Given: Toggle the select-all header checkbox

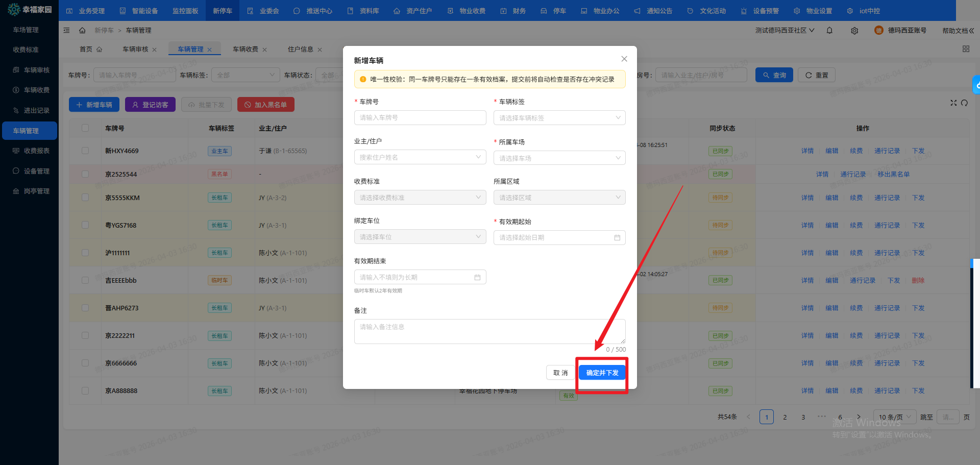Looking at the screenshot, I should (85, 128).
